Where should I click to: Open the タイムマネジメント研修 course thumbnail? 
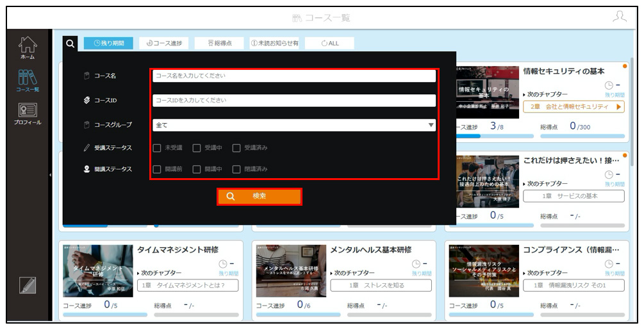pyautogui.click(x=98, y=271)
